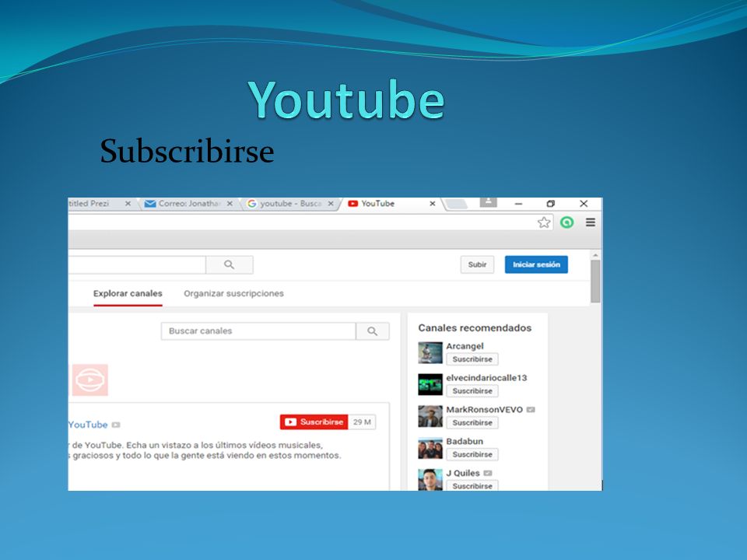Open the J Quiles channel thumbnail

[x=430, y=480]
